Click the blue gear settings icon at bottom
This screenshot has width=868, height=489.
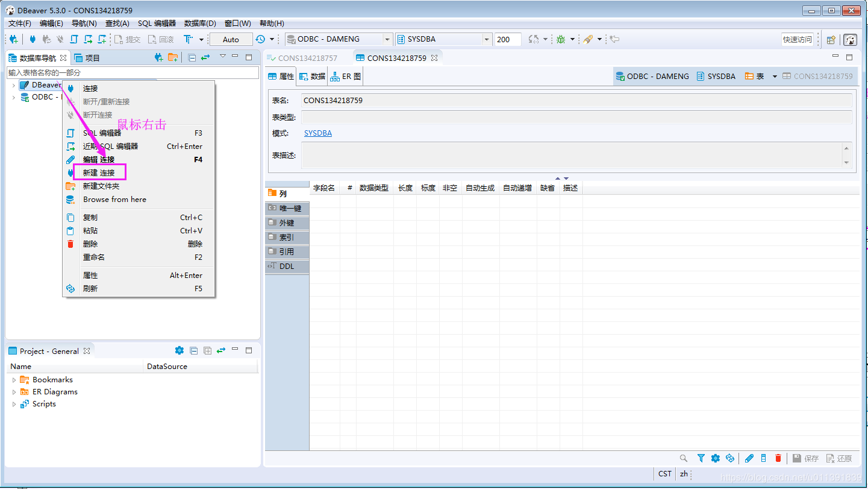716,458
